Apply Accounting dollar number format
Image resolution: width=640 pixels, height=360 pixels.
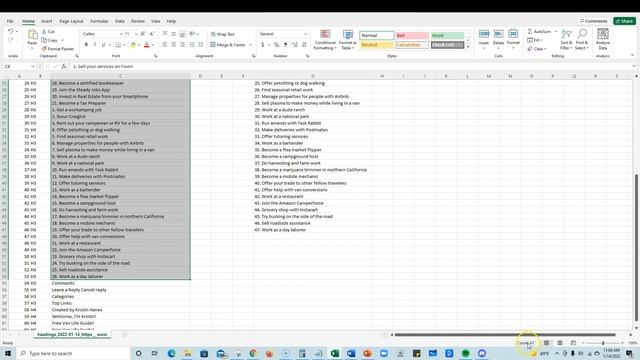click(x=263, y=45)
